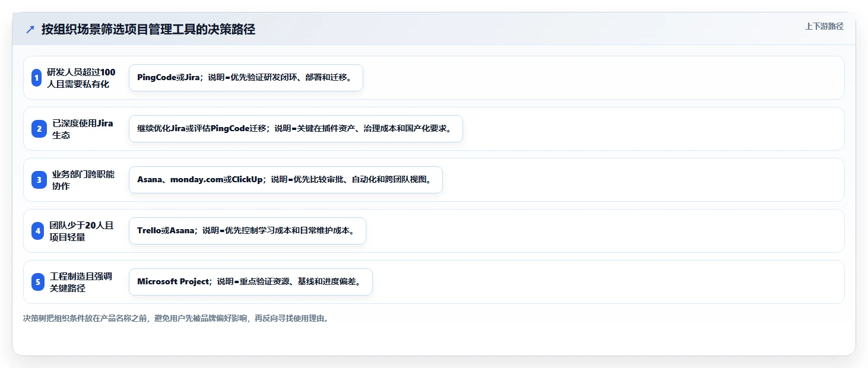Click the arrow icon beside the title
The width and height of the screenshot is (868, 368).
(30, 30)
